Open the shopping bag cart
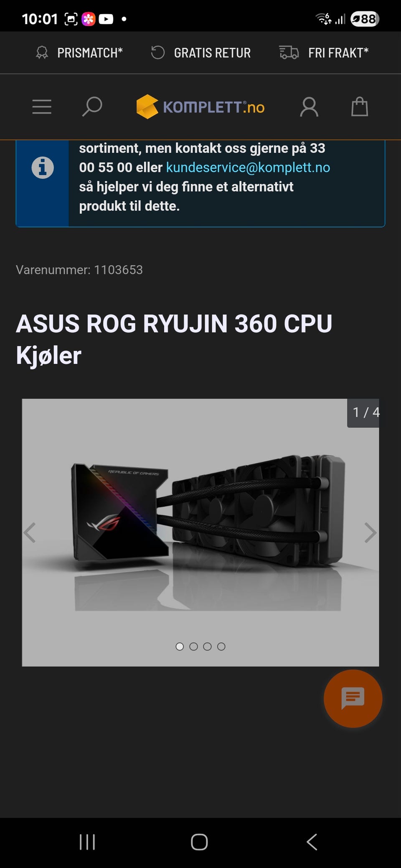This screenshot has height=868, width=401. (x=360, y=106)
